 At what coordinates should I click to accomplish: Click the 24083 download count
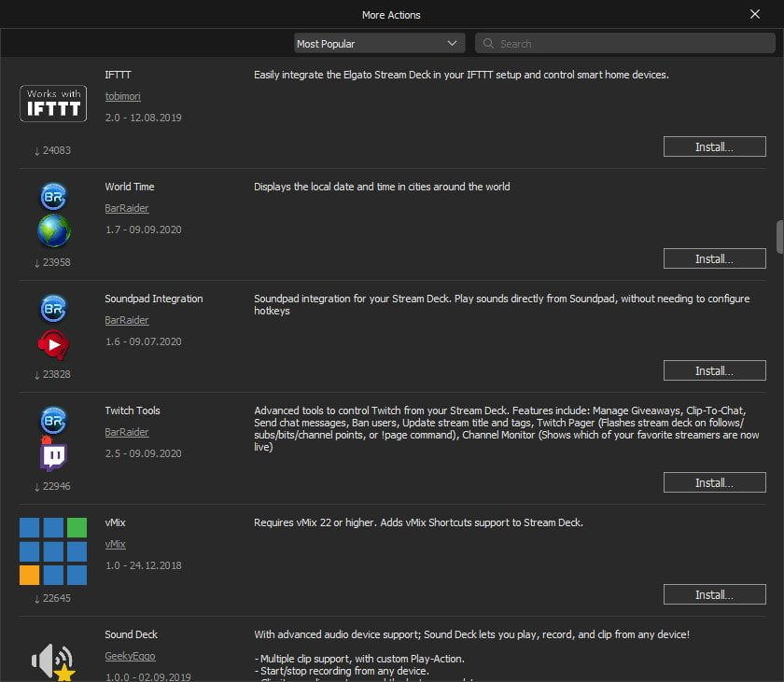52,150
